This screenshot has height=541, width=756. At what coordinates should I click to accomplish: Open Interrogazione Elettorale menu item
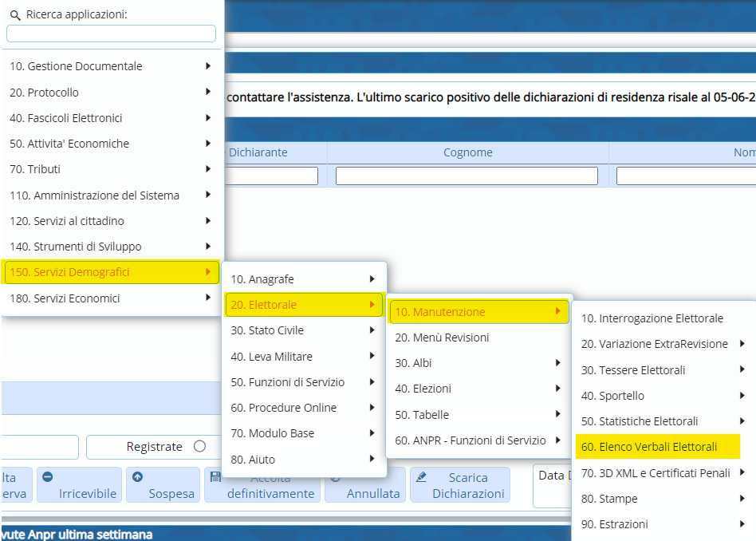[x=652, y=318]
